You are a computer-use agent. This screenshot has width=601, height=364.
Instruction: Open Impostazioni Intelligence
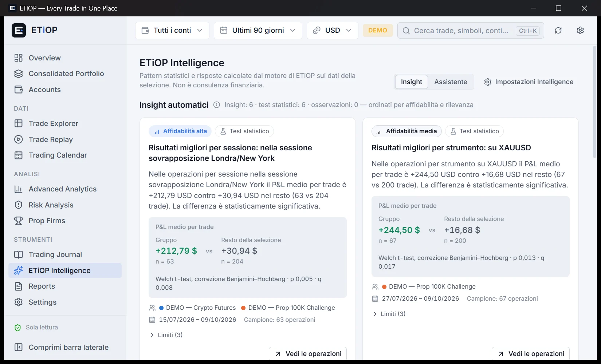(x=529, y=82)
